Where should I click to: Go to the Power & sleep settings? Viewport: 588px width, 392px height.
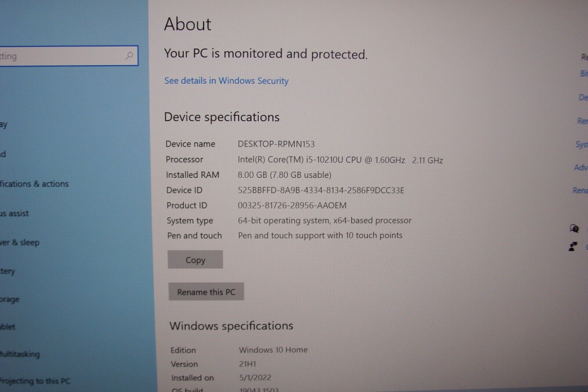(19, 242)
